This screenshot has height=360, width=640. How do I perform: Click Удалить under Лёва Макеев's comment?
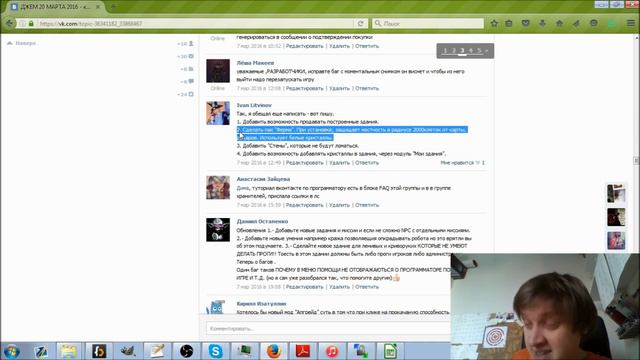340,88
